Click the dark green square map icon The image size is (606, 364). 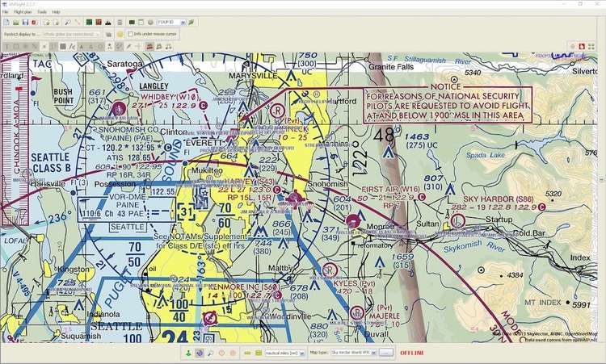coord(89,23)
